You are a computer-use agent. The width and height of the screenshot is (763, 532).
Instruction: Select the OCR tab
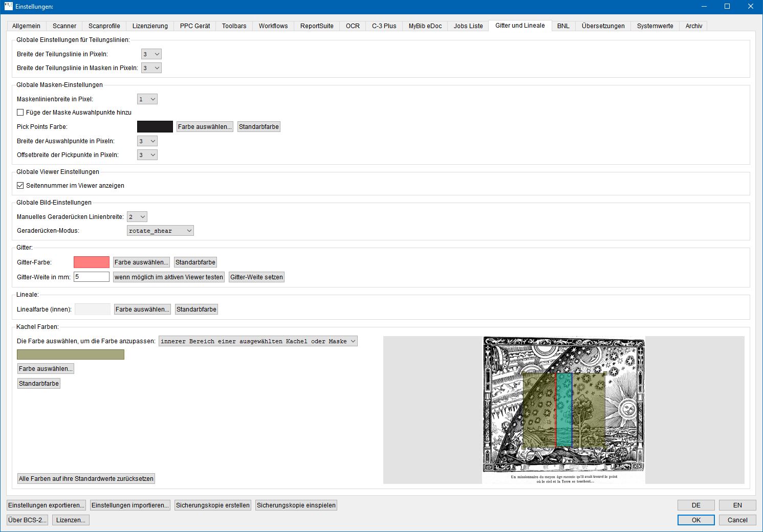(353, 26)
